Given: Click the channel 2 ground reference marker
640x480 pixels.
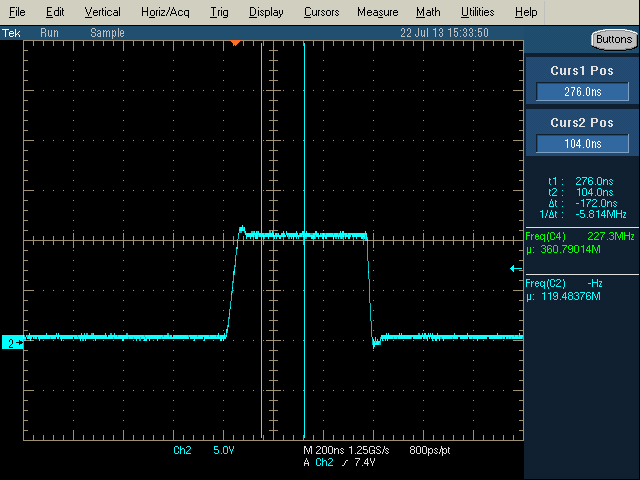Looking at the screenshot, I should (x=13, y=343).
